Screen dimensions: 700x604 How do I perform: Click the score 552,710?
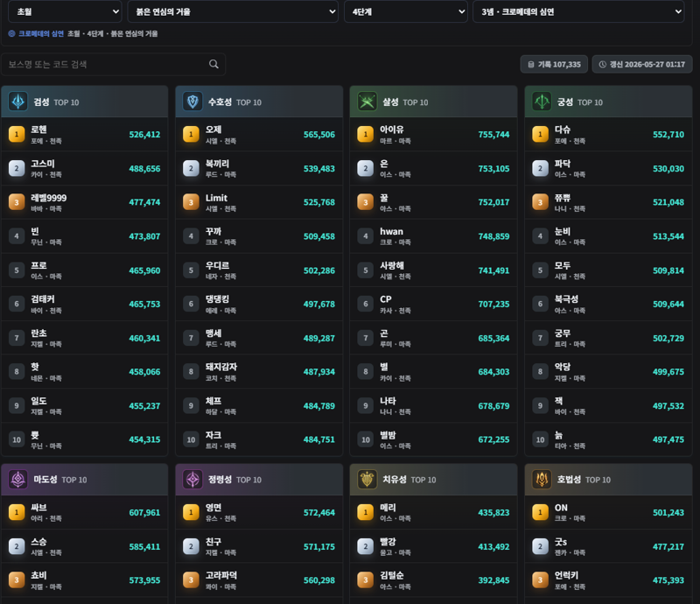coord(668,135)
